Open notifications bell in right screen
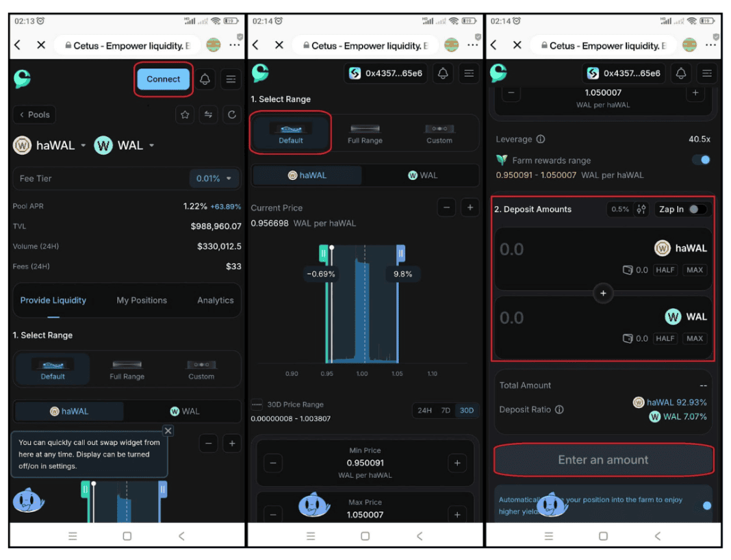731x560 pixels. (681, 73)
